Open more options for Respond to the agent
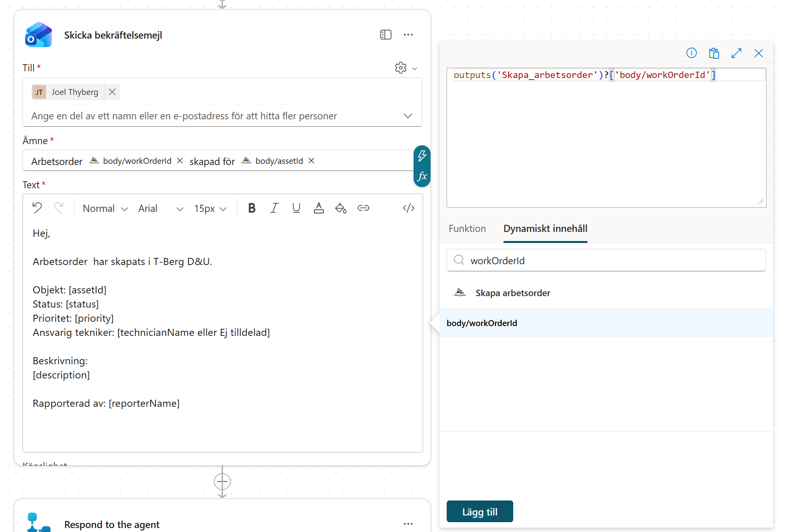The height and width of the screenshot is (532, 787). click(408, 524)
